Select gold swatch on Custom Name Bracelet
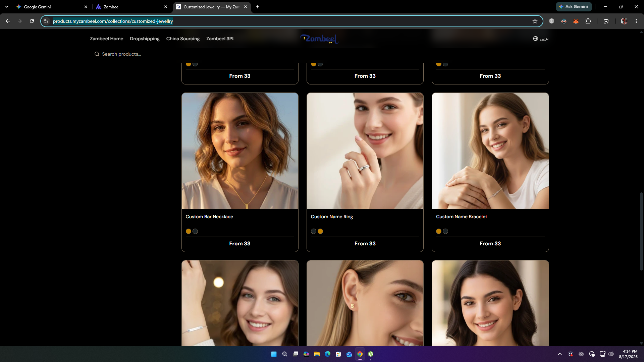Screen dimensions: 644x362 439,231
